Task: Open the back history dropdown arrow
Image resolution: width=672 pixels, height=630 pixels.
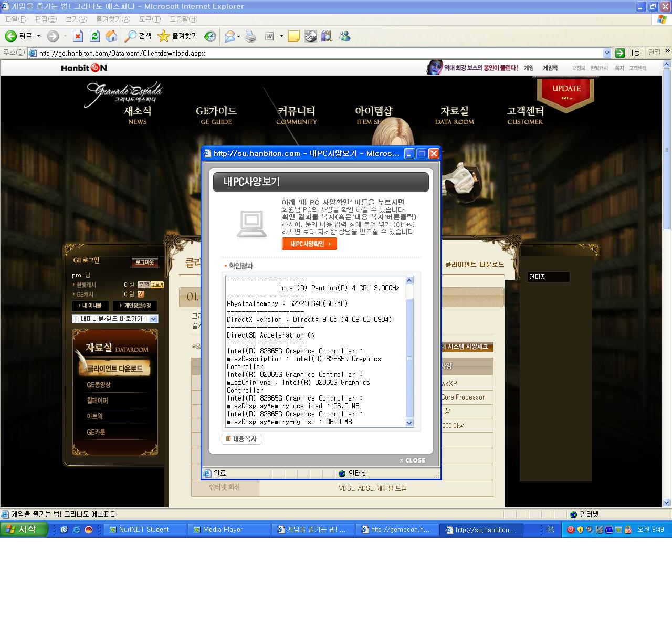Action: tap(38, 36)
